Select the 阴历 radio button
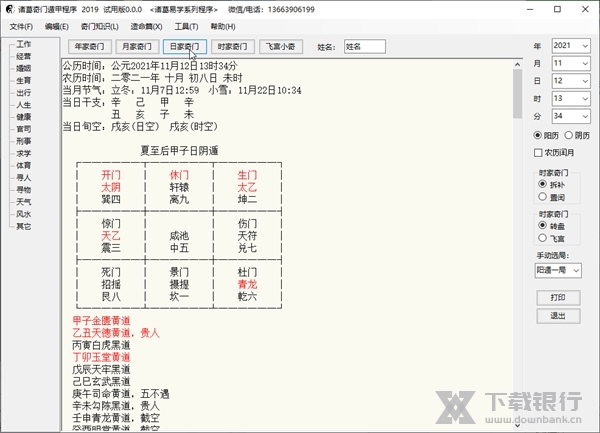This screenshot has width=600, height=433. point(577,135)
